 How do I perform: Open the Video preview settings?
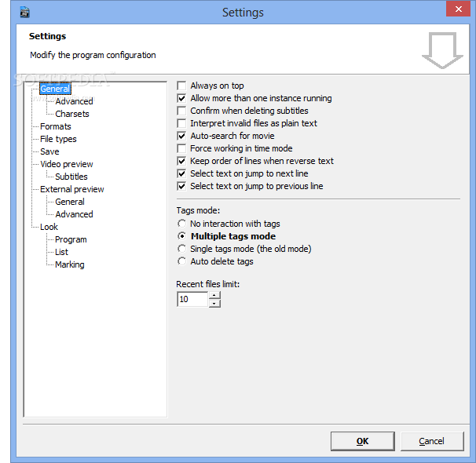click(67, 164)
